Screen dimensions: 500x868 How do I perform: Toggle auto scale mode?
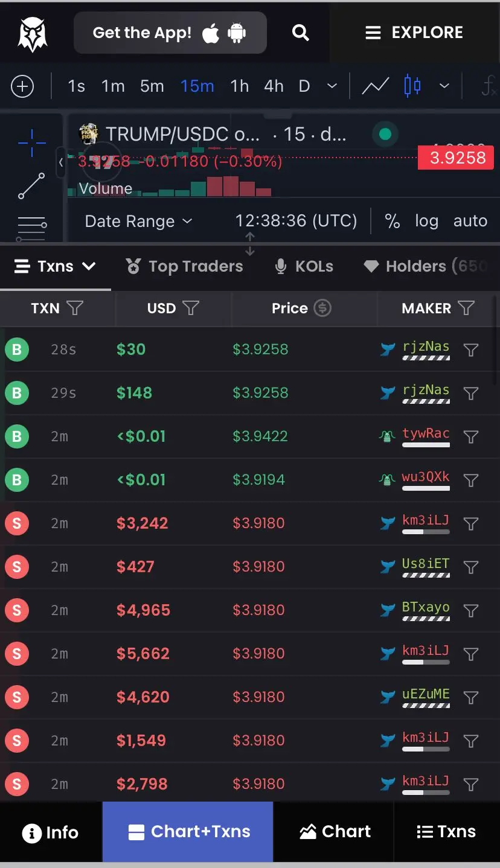click(x=470, y=221)
